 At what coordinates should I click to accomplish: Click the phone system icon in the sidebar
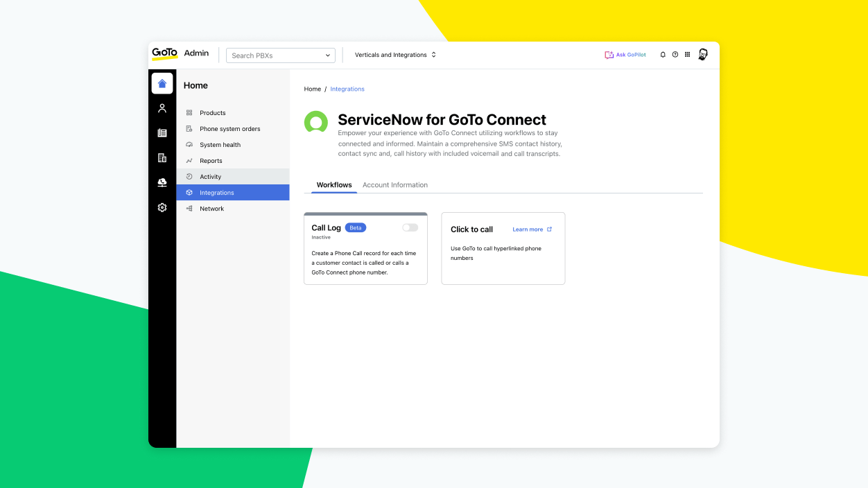tap(162, 132)
